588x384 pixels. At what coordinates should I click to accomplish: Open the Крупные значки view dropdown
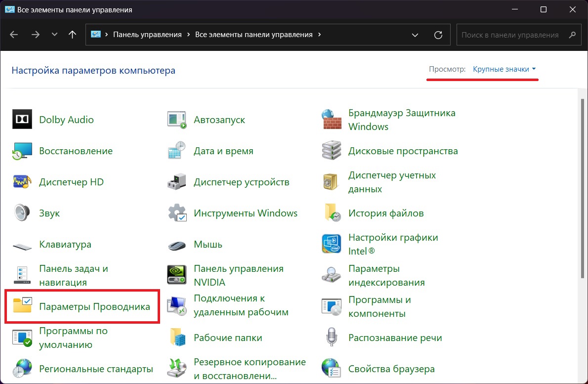coord(504,69)
